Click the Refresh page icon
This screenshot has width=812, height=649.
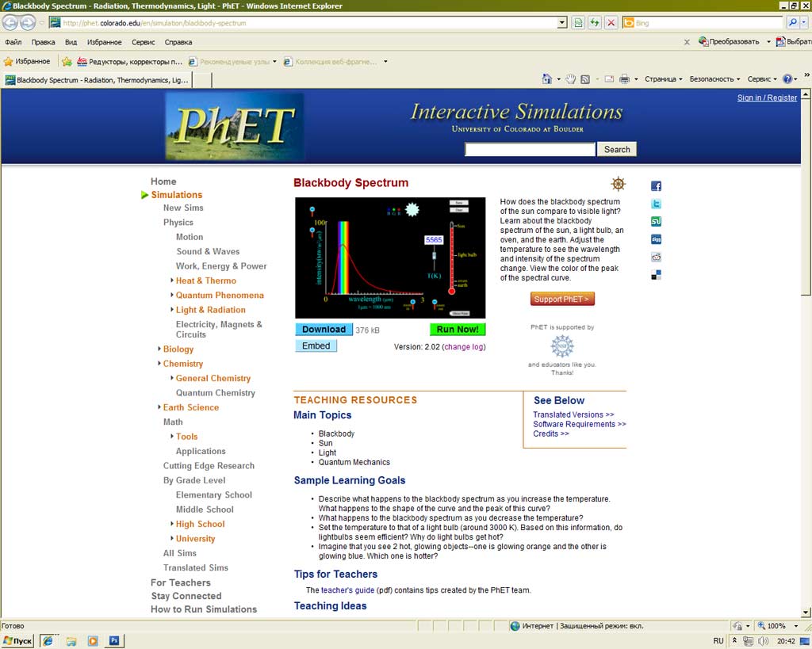tap(595, 23)
